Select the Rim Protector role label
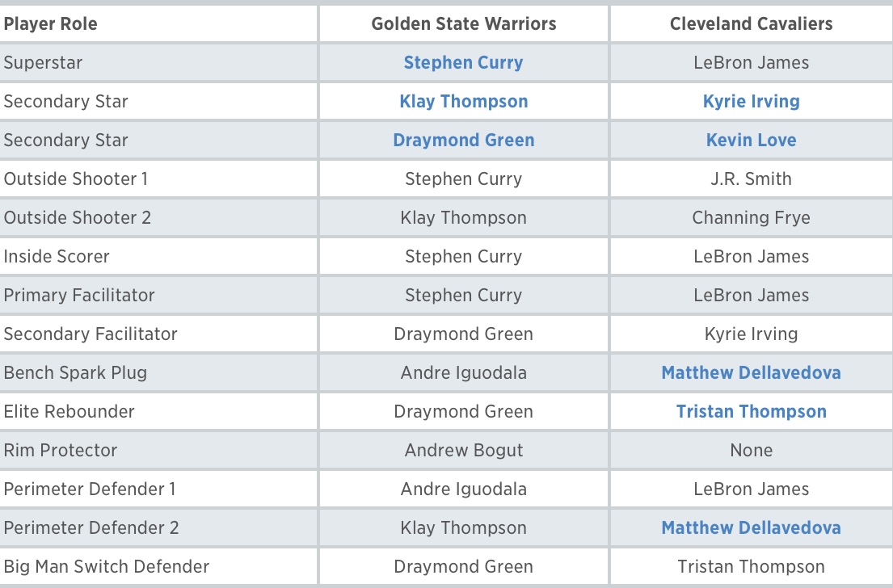This screenshot has height=588, width=893. [61, 451]
